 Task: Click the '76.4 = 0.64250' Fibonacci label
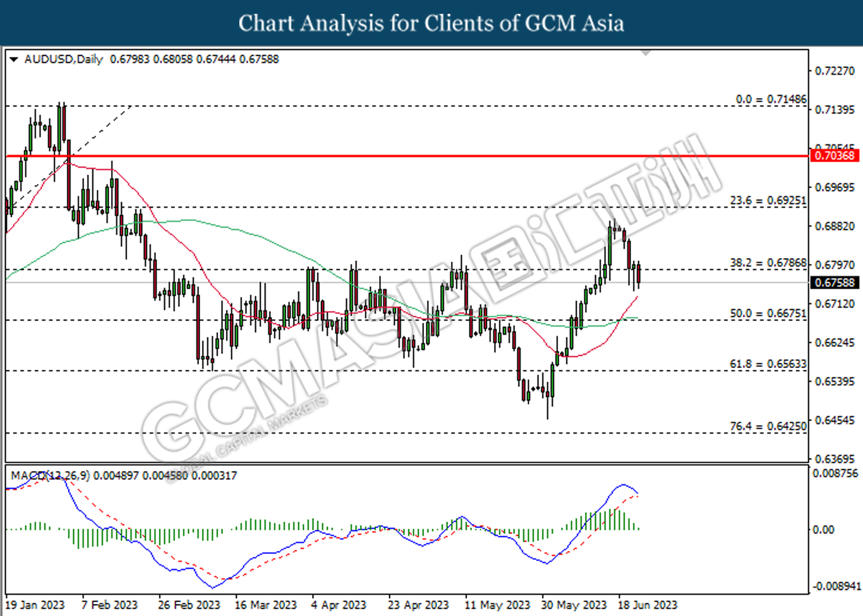(x=768, y=426)
